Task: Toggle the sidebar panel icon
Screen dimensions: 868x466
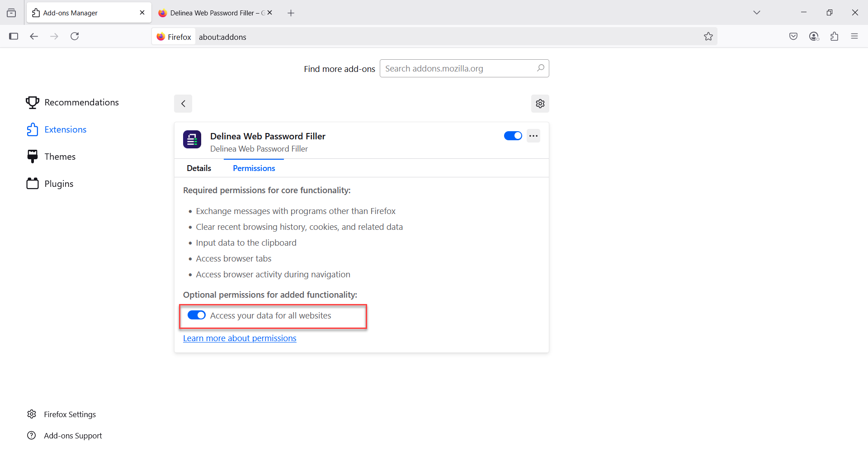Action: click(14, 36)
